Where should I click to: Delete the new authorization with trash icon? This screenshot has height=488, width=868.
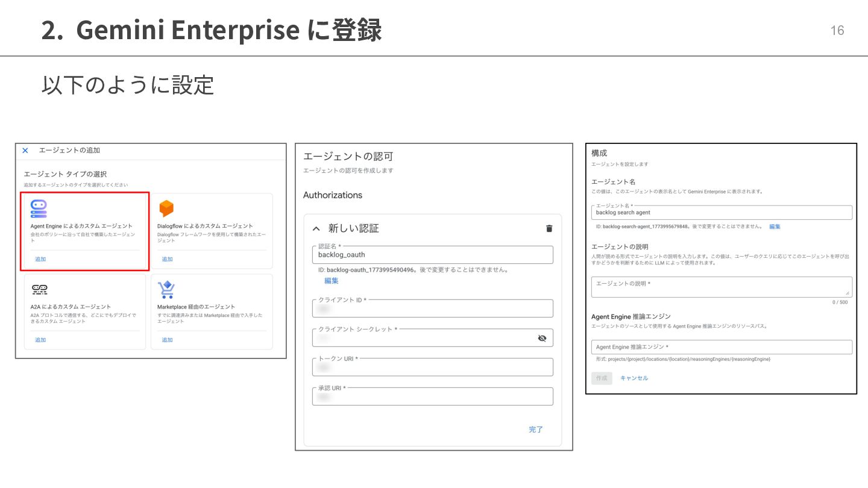(x=549, y=228)
